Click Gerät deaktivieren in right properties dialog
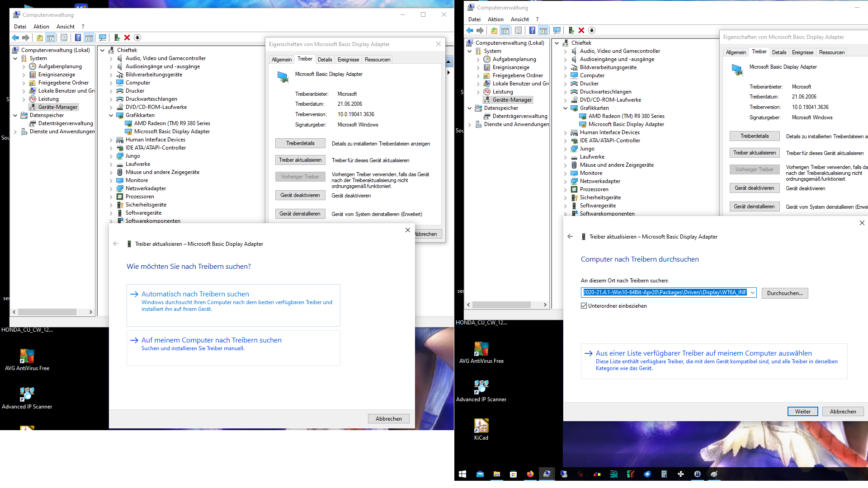Image resolution: width=868 pixels, height=488 pixels. coord(755,188)
